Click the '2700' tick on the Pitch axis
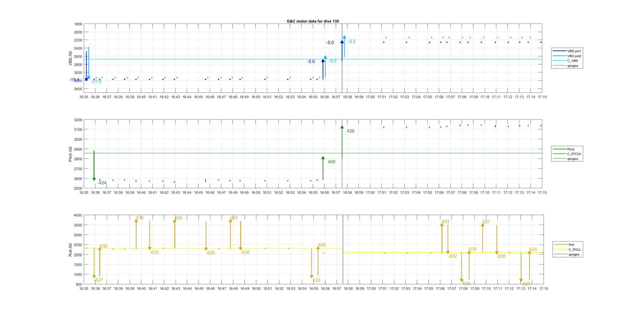Screen dimensions: 644x319 point(78,169)
